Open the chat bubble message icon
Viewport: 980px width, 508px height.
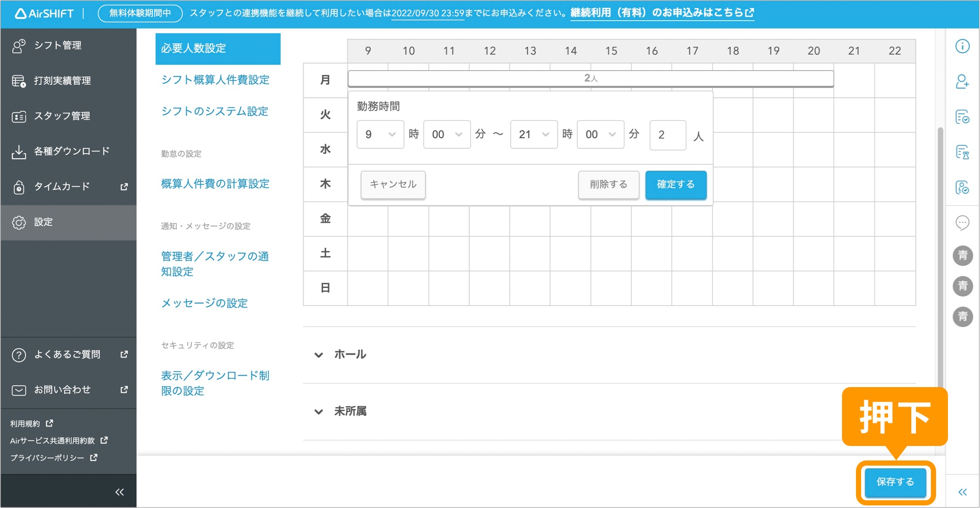962,223
